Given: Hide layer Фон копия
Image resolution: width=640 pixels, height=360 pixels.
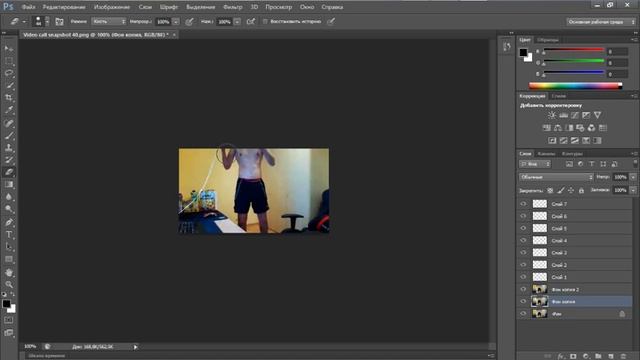Looking at the screenshot, I should [523, 301].
